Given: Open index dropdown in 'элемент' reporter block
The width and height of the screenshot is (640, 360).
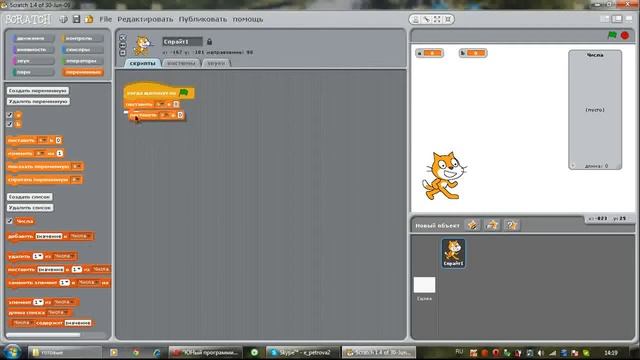Looking at the screenshot, I should click(x=38, y=302).
